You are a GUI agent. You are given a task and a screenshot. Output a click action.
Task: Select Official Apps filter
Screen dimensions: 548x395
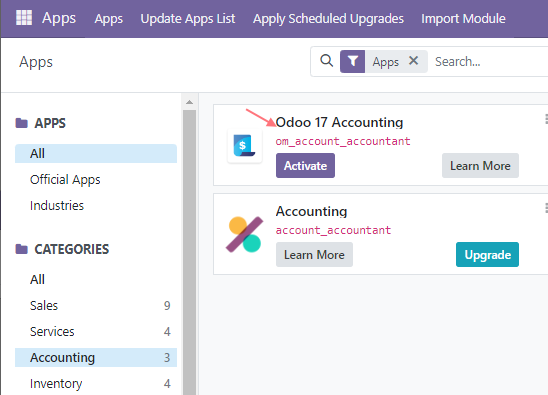pyautogui.click(x=96, y=180)
